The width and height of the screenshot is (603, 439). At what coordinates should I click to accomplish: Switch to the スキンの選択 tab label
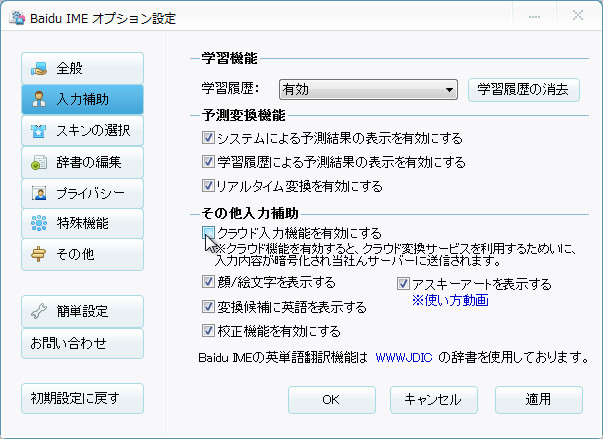click(93, 131)
